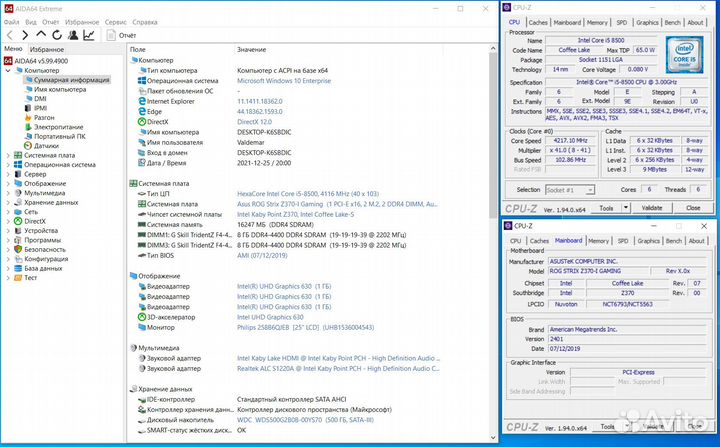The width and height of the screenshot is (720, 447).
Task: Expand the Системная плата tree node
Action: coord(8,155)
